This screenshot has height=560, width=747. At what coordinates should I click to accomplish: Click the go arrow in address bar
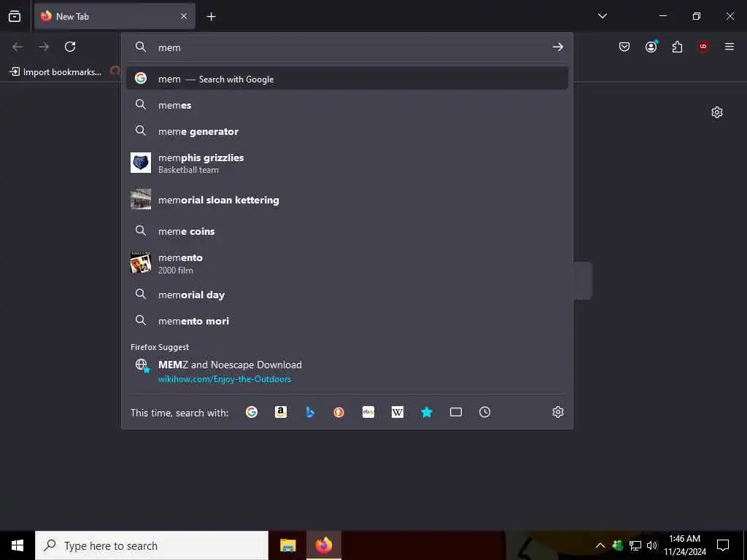pyautogui.click(x=557, y=47)
